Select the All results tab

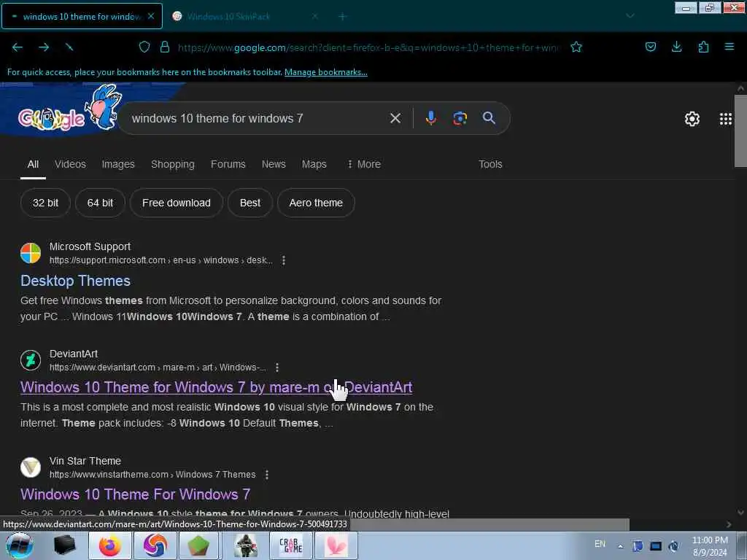[x=33, y=164]
